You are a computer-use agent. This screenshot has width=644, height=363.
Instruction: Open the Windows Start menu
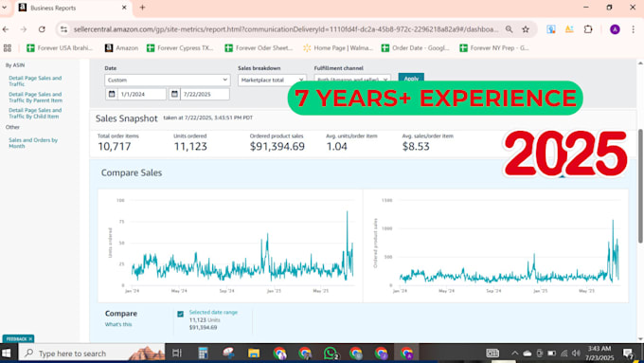7,354
